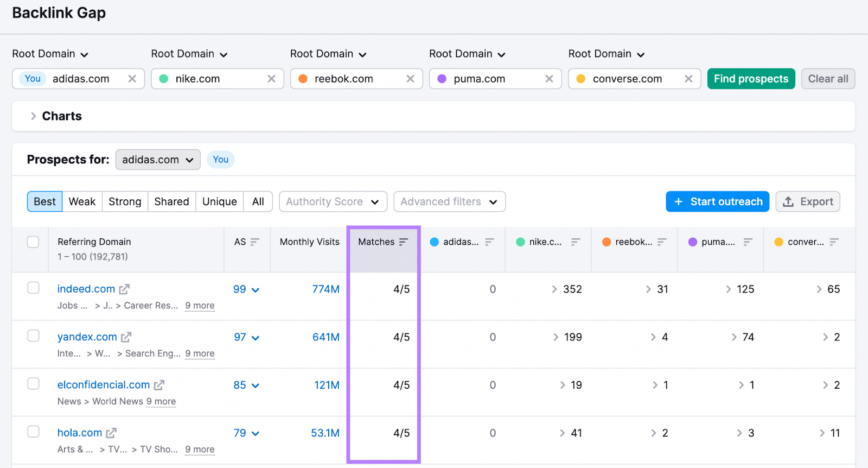The width and height of the screenshot is (868, 468).
Task: Open Root Domain dropdown above converse.com
Action: point(607,54)
